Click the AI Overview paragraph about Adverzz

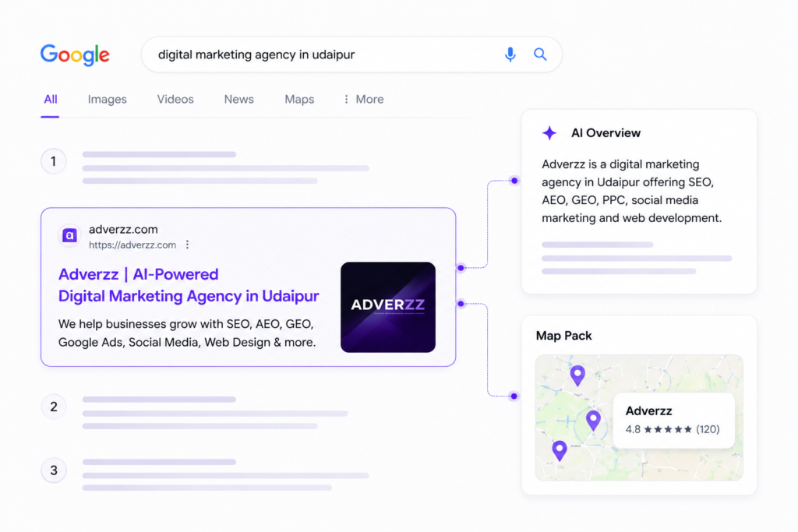(631, 192)
